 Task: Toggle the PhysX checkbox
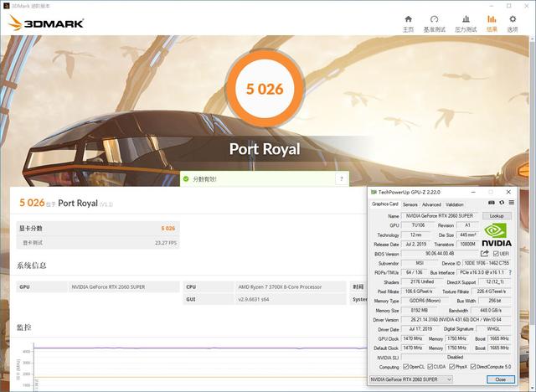pyautogui.click(x=453, y=366)
